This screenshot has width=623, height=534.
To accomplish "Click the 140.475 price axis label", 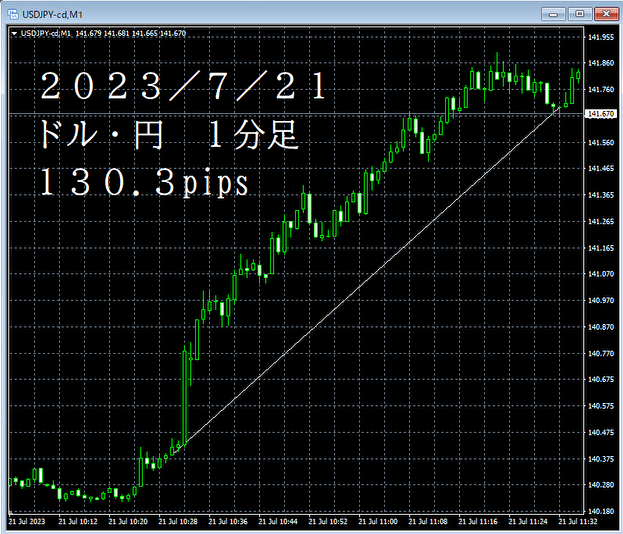I will 601,432.
